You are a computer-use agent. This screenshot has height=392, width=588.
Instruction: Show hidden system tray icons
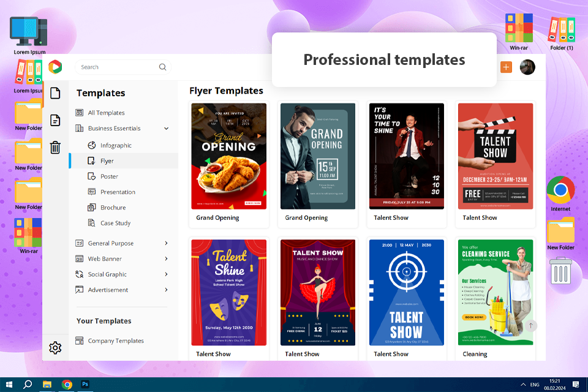(x=522, y=385)
